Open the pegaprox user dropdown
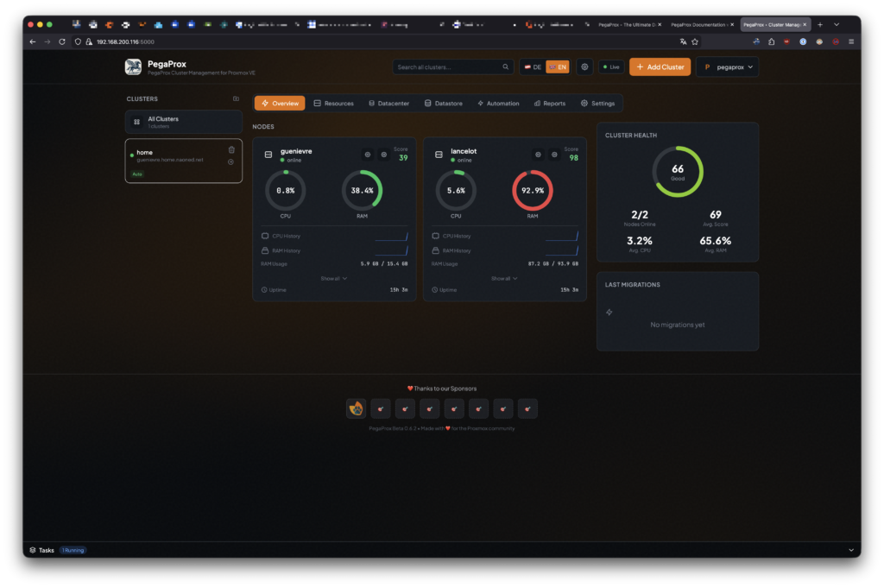 (727, 66)
